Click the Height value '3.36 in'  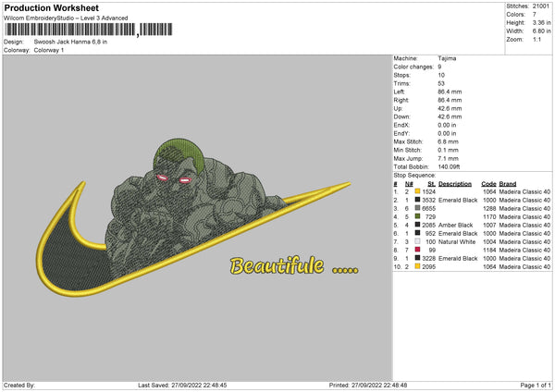541,22
